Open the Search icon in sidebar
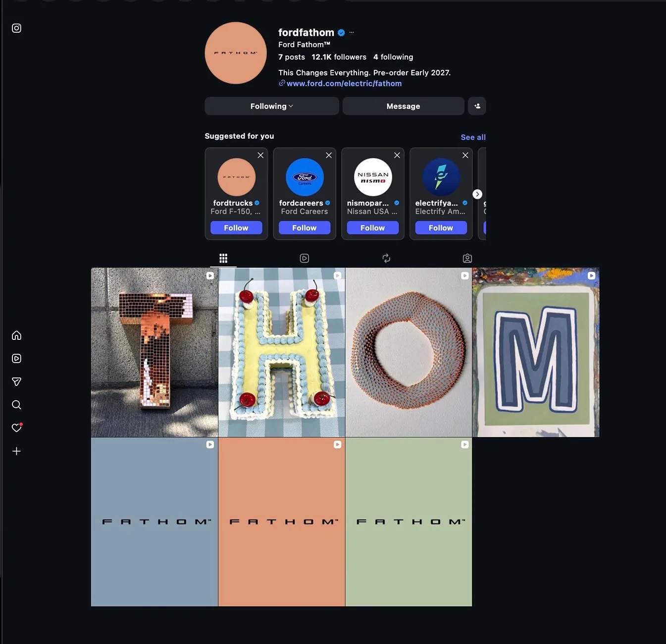Image resolution: width=666 pixels, height=644 pixels. click(x=16, y=405)
